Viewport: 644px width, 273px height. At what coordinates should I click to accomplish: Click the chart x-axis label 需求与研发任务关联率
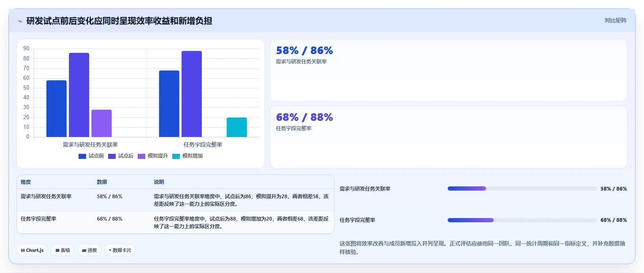(x=90, y=145)
